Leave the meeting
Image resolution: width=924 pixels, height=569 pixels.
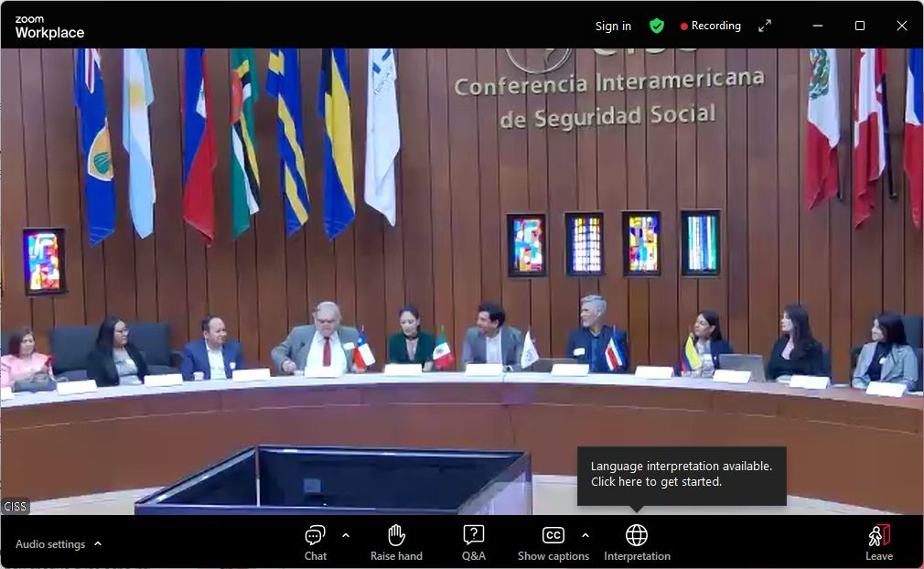pos(878,542)
